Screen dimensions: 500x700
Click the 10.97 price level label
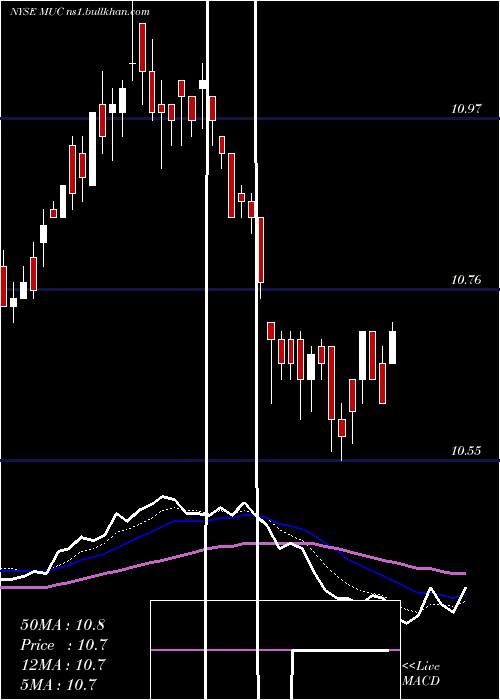tap(467, 108)
